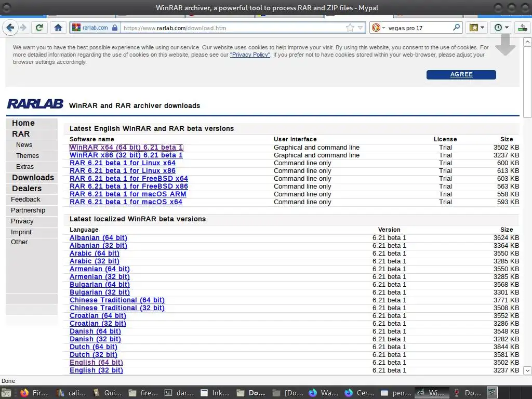532x399 pixels.
Task: Open the "Privacy Policy" link in cookie notice
Action: point(250,55)
